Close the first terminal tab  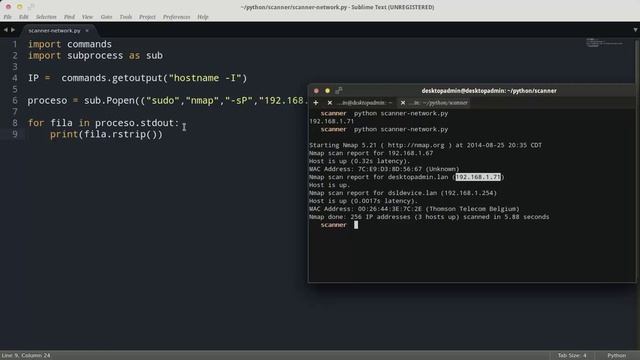[330, 103]
